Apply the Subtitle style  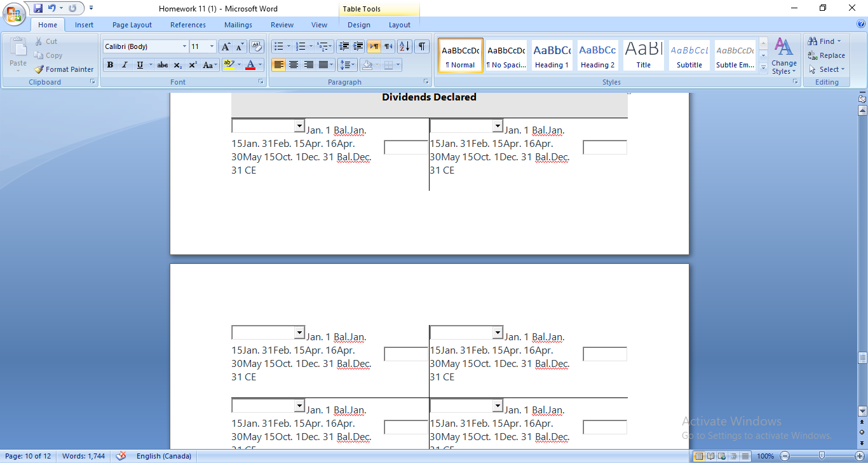689,55
